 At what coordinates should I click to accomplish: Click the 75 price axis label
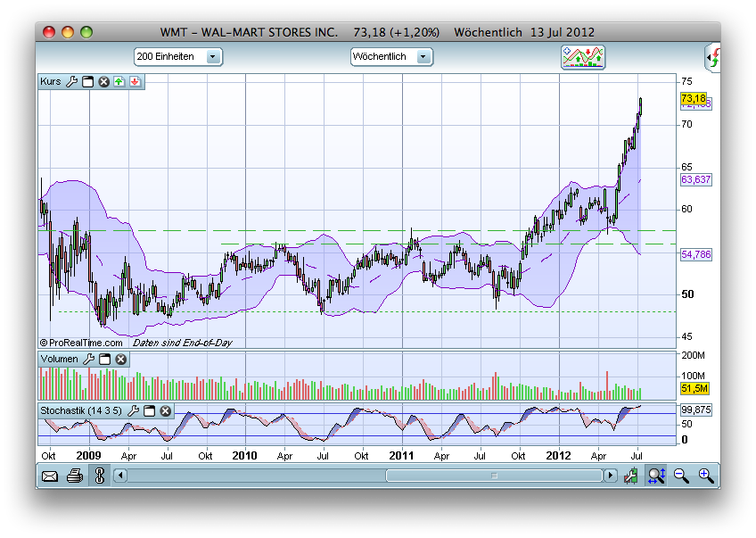coord(686,81)
